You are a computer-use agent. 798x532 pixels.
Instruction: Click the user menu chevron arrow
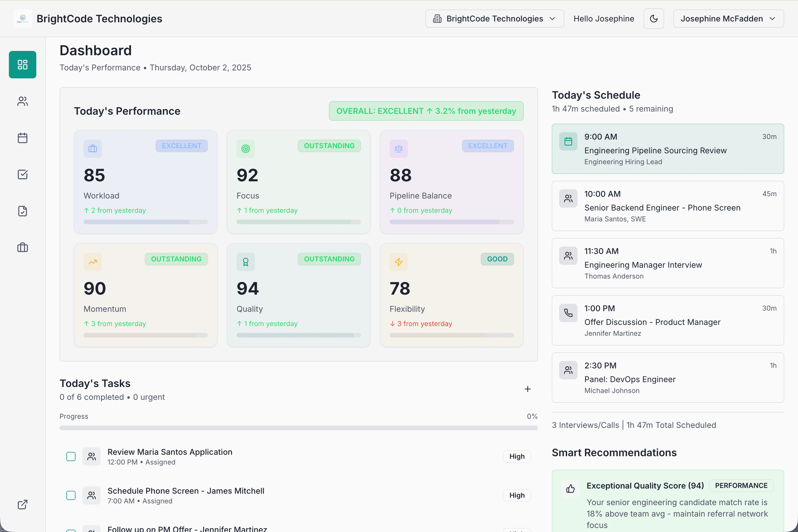pyautogui.click(x=773, y=19)
